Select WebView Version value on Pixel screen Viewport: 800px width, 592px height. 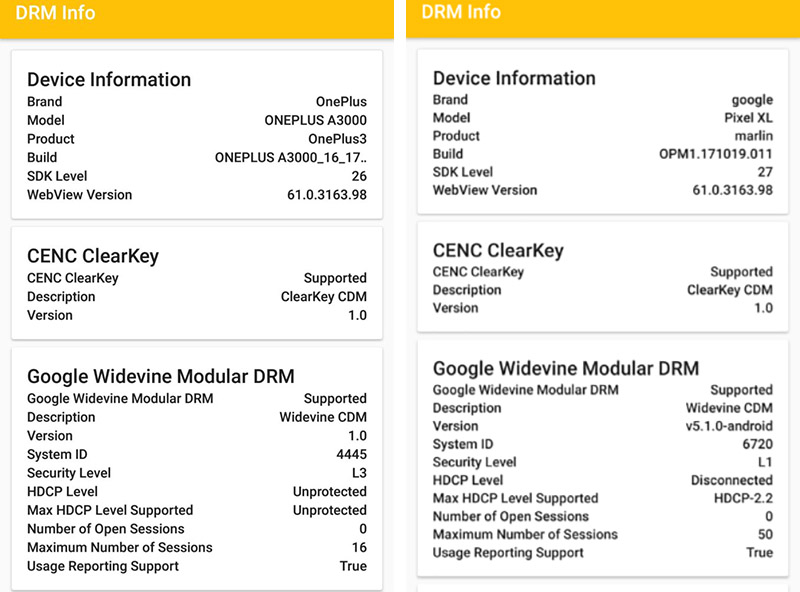point(733,190)
